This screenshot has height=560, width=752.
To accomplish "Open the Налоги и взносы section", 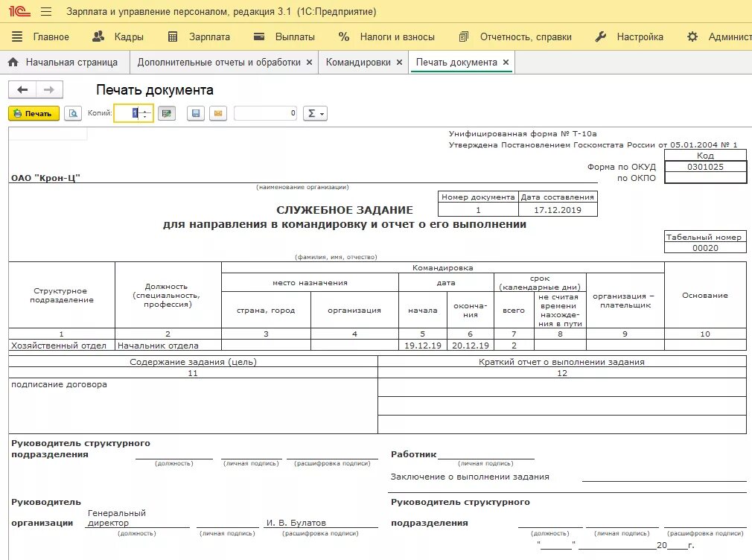I will (386, 36).
